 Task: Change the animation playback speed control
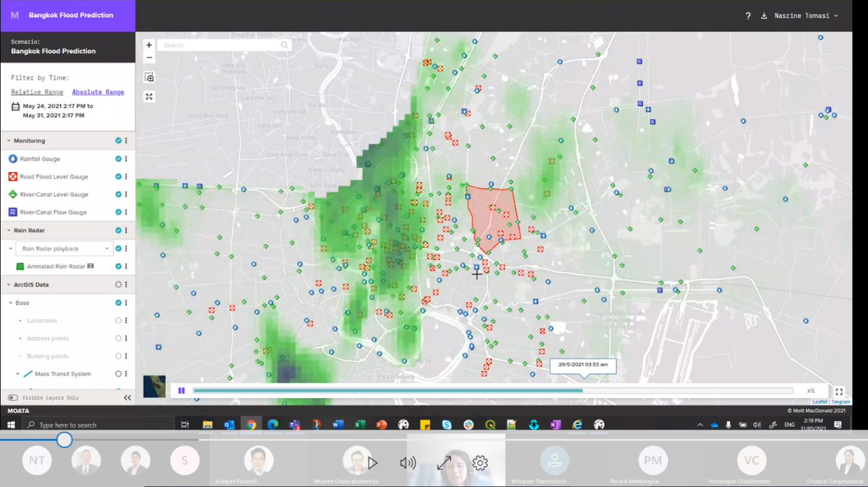811,391
